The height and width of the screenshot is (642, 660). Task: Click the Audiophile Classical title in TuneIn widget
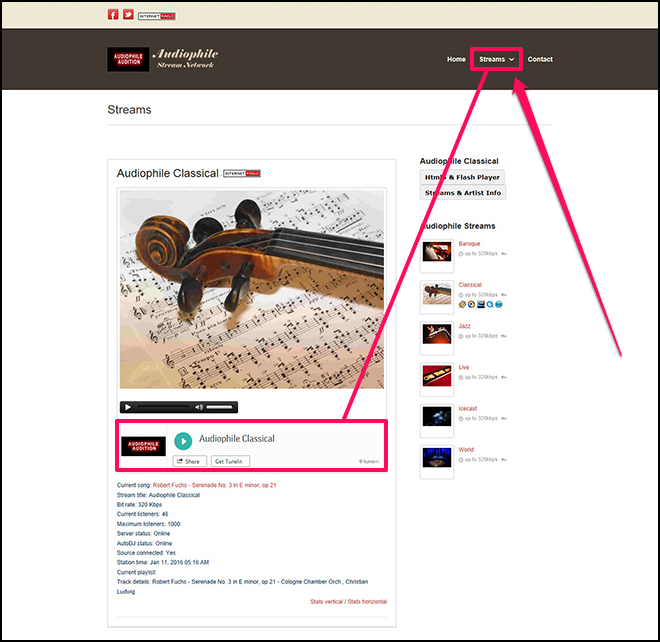coord(237,439)
